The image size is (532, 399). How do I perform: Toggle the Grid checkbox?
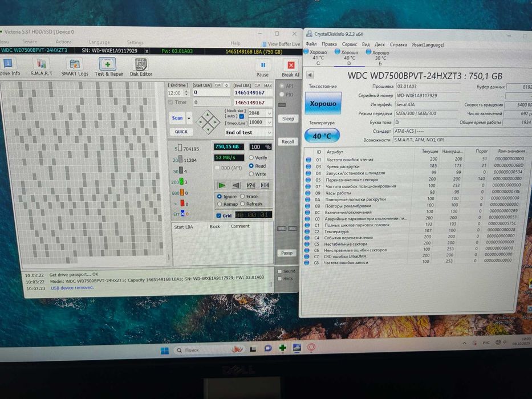coord(219,215)
